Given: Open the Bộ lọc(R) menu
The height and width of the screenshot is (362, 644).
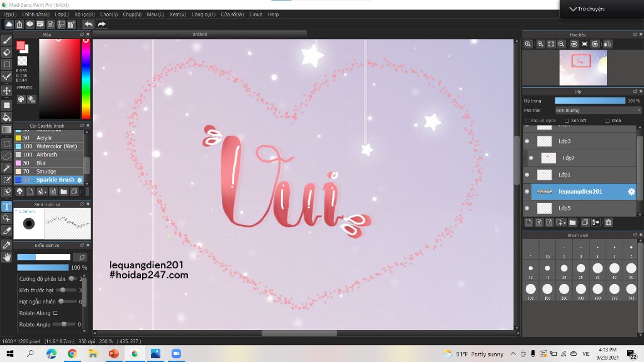Looking at the screenshot, I should pyautogui.click(x=85, y=14).
